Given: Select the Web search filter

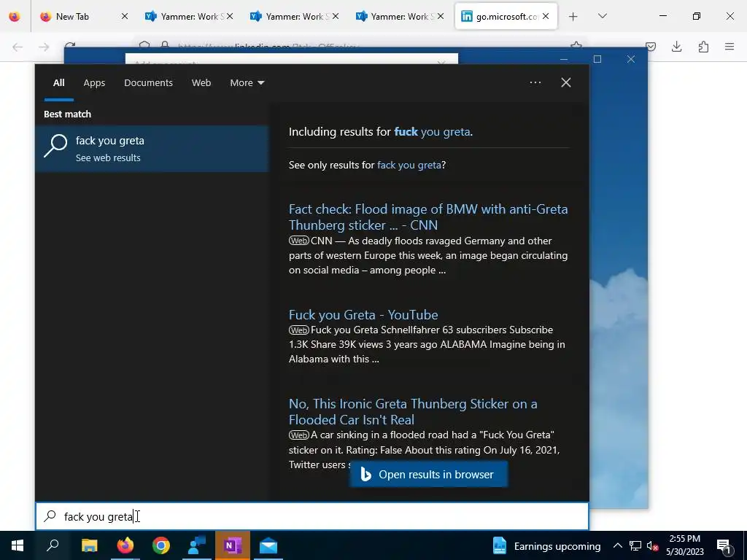Looking at the screenshot, I should pyautogui.click(x=201, y=83).
